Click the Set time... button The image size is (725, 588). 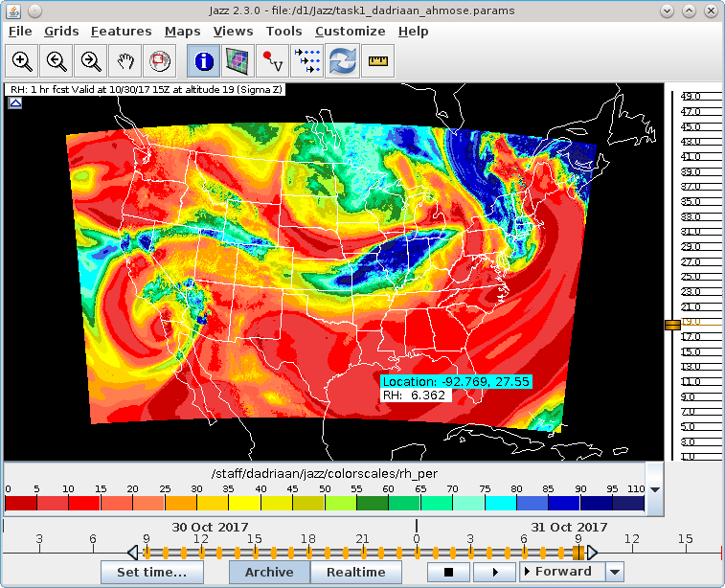pos(159,572)
